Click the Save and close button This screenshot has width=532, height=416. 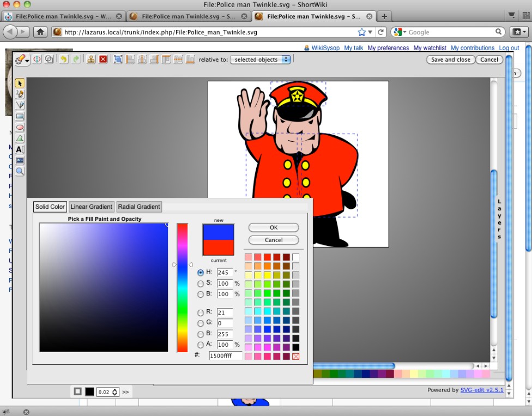(450, 59)
